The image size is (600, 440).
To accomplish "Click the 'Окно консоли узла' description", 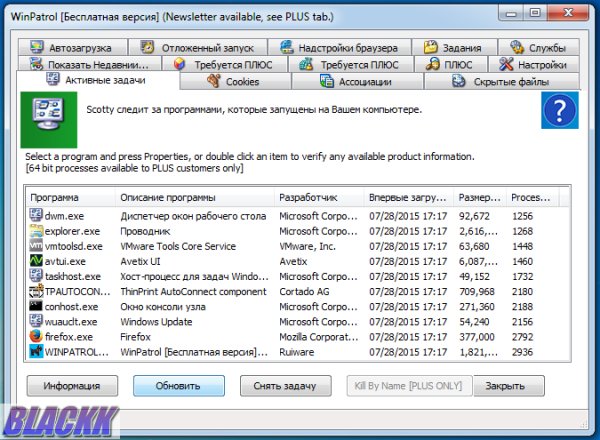I will [163, 306].
